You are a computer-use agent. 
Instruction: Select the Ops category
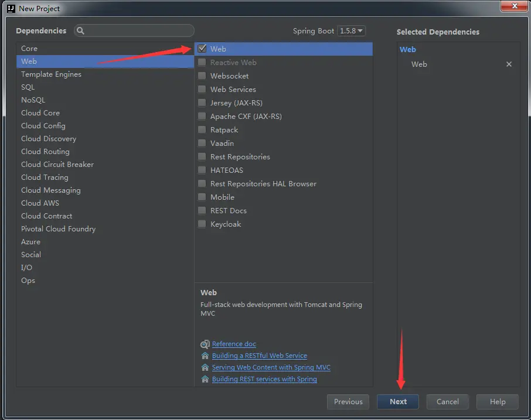coord(105,280)
